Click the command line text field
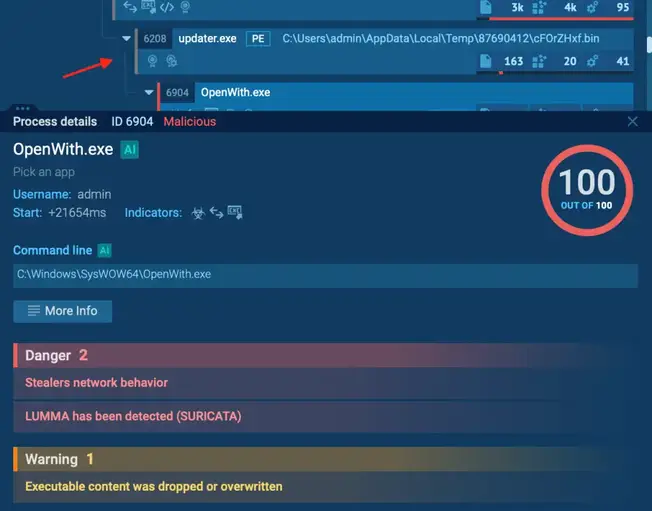Image resolution: width=652 pixels, height=511 pixels. tap(325, 275)
